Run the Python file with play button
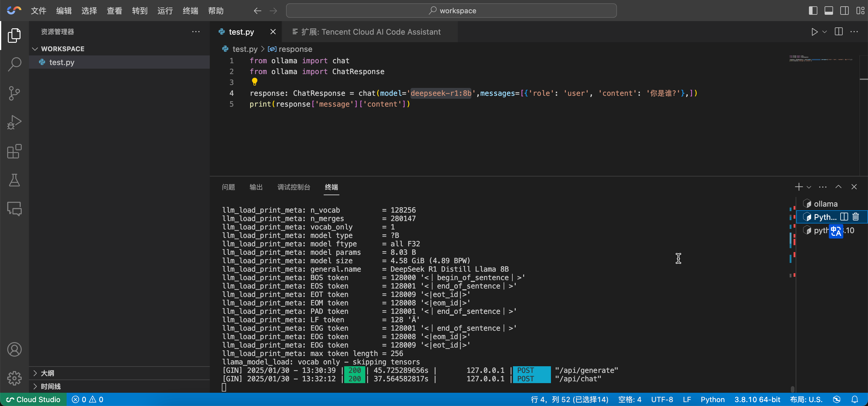868x406 pixels. [x=814, y=32]
